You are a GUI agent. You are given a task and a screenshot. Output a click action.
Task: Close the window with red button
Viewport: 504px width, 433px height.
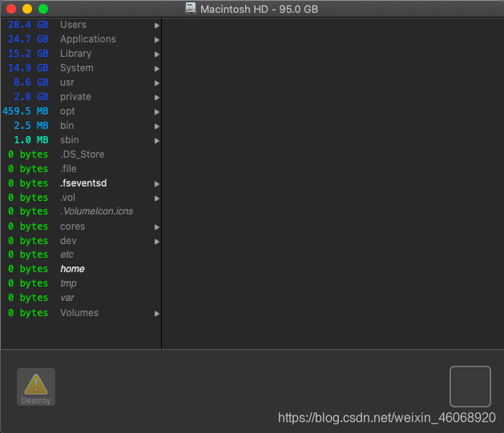tap(11, 9)
